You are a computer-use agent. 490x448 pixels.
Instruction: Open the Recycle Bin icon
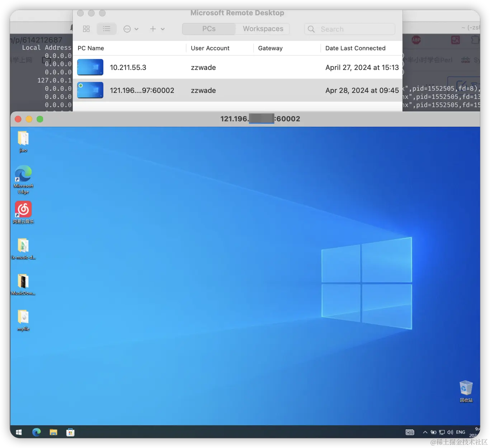(466, 391)
